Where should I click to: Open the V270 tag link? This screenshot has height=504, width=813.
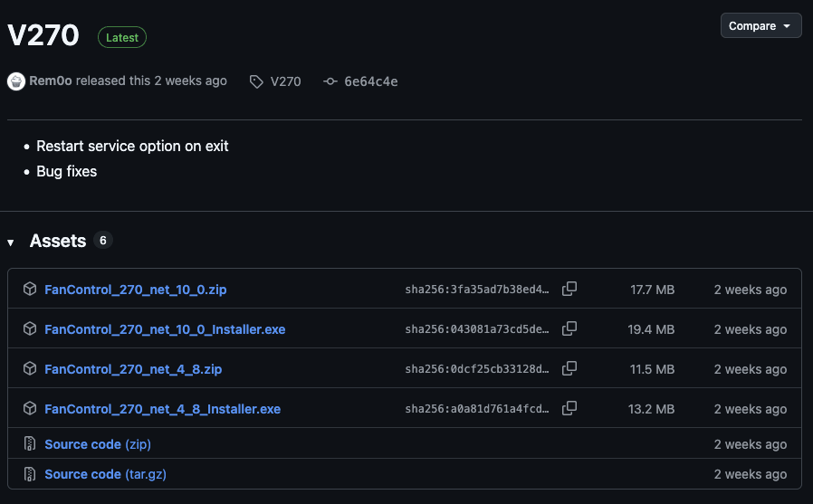click(x=286, y=81)
